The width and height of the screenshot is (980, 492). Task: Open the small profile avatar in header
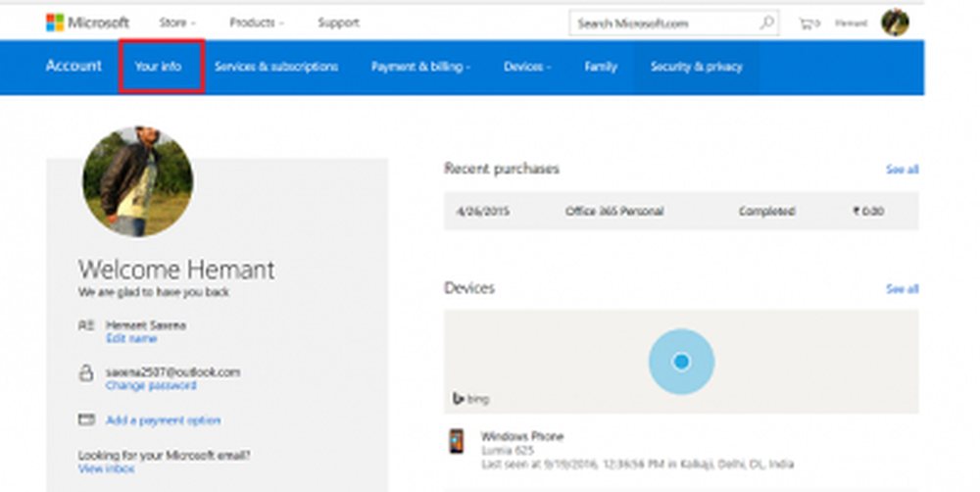[x=895, y=24]
